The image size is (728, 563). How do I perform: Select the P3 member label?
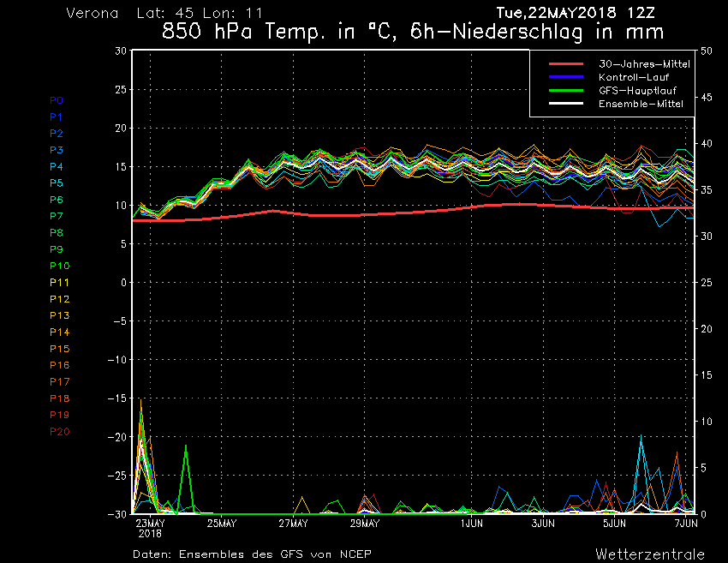pos(57,150)
